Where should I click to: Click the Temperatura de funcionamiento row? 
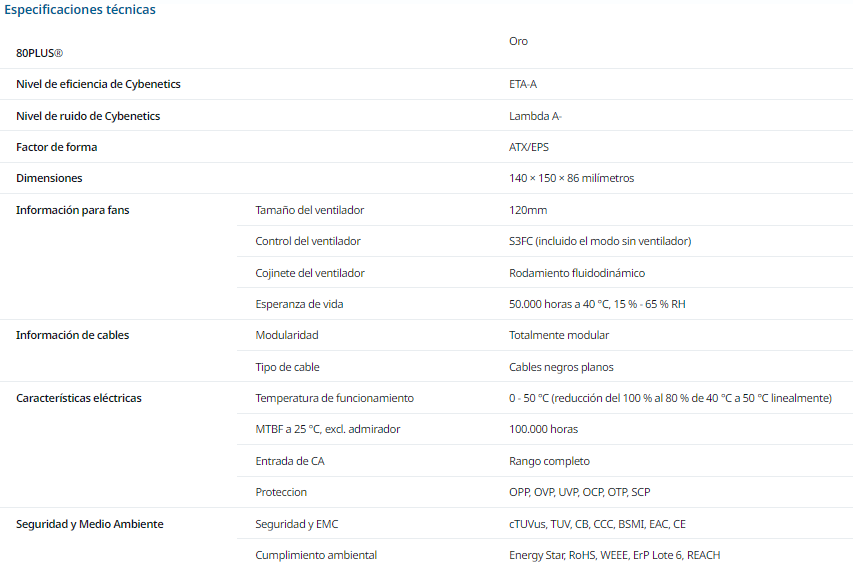(x=545, y=398)
